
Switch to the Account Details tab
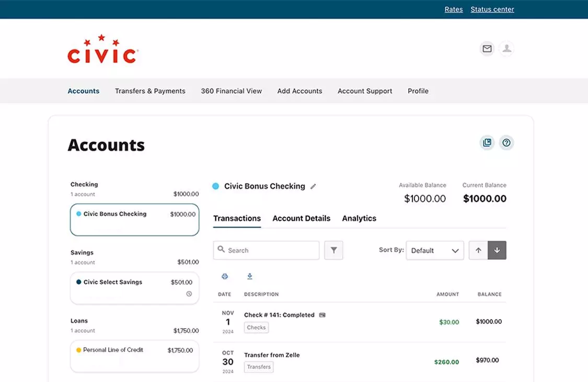pyautogui.click(x=301, y=218)
